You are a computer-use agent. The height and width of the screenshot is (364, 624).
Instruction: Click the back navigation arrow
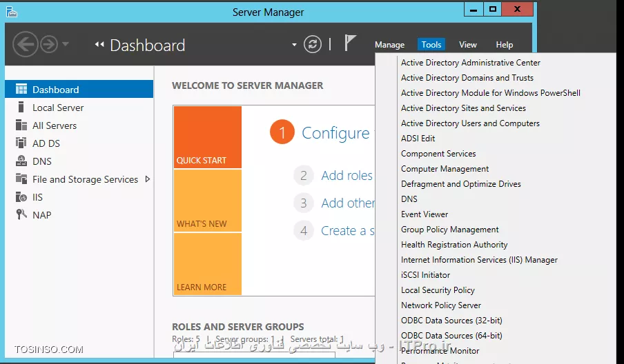coord(26,44)
